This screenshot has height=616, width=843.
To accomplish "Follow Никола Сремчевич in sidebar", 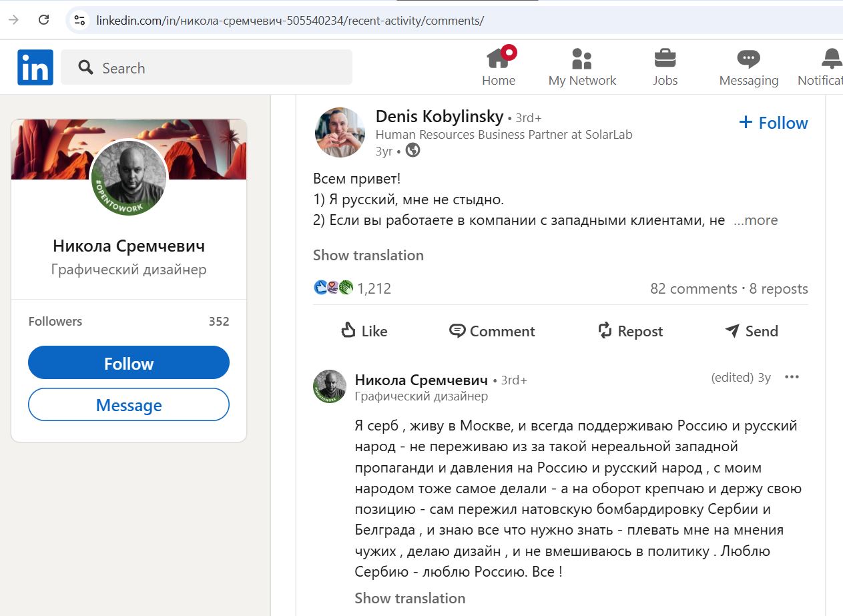I will click(x=129, y=363).
